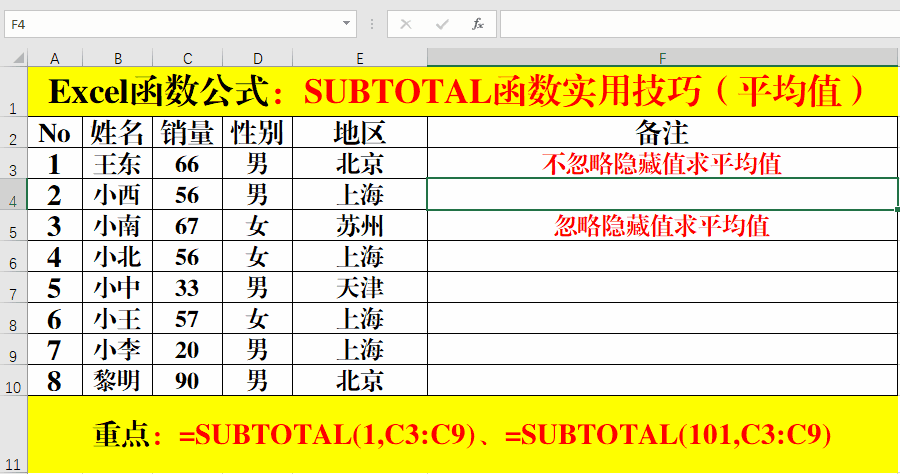Click the No cell '5'

point(55,287)
